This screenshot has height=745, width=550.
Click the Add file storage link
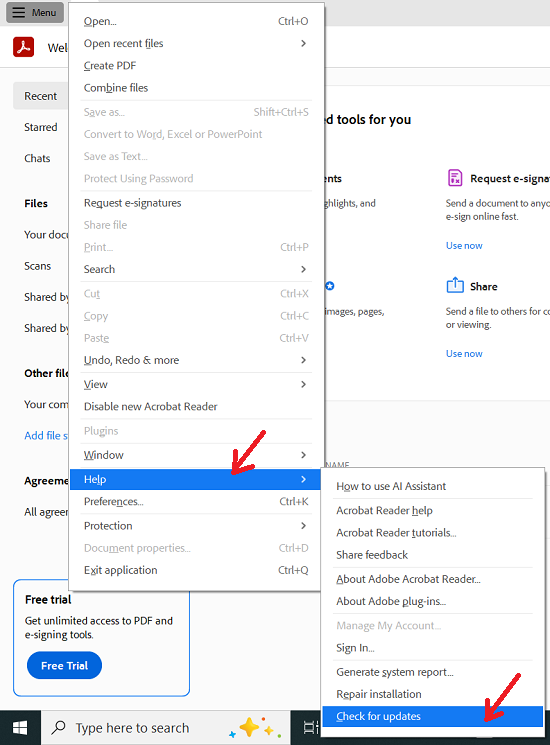[46, 436]
